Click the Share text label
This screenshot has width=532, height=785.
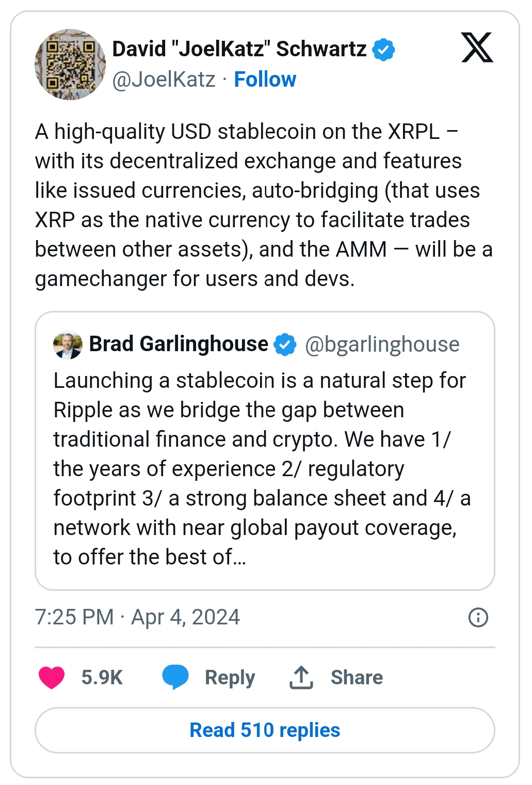coord(357,678)
